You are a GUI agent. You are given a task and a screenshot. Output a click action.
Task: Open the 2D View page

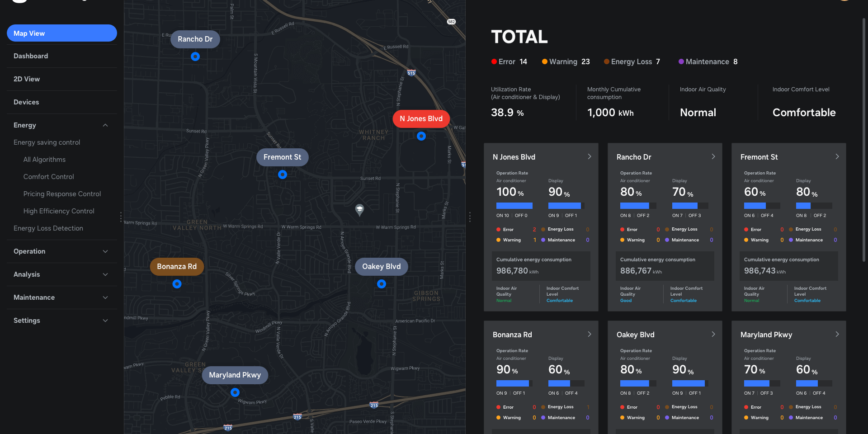(27, 79)
